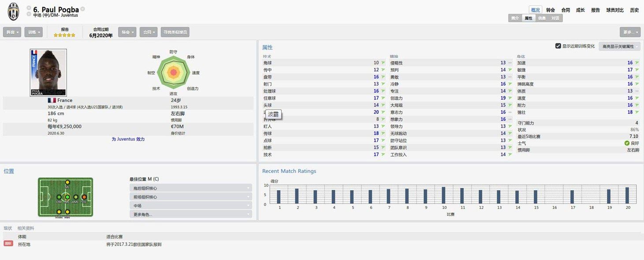This screenshot has width=644, height=260.
Task: Click the rating bar for match 20
Action: [627, 195]
